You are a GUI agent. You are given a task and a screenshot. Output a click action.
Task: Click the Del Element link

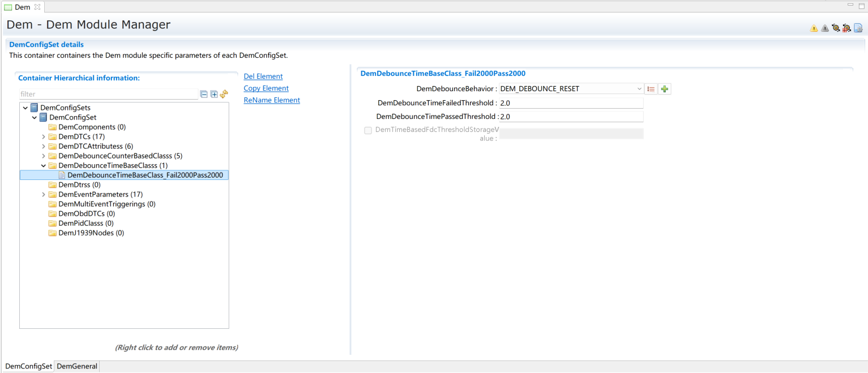tap(263, 76)
